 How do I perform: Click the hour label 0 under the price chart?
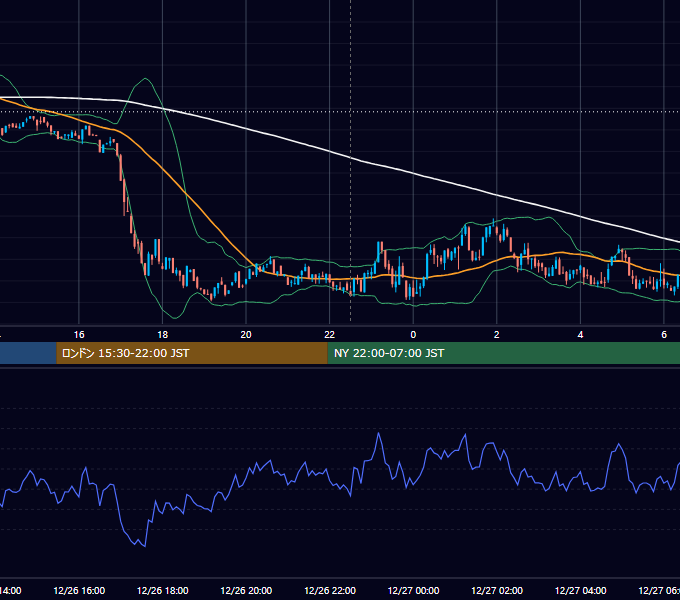tap(413, 335)
